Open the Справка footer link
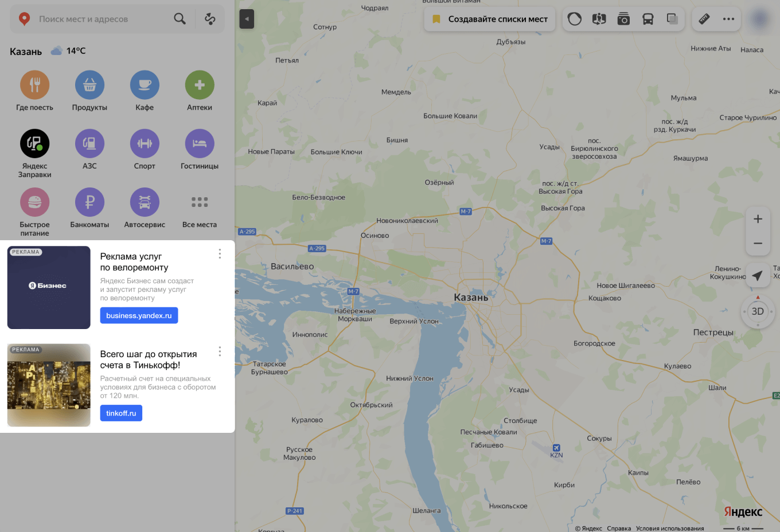Image resolution: width=780 pixels, height=532 pixels. pyautogui.click(x=619, y=528)
